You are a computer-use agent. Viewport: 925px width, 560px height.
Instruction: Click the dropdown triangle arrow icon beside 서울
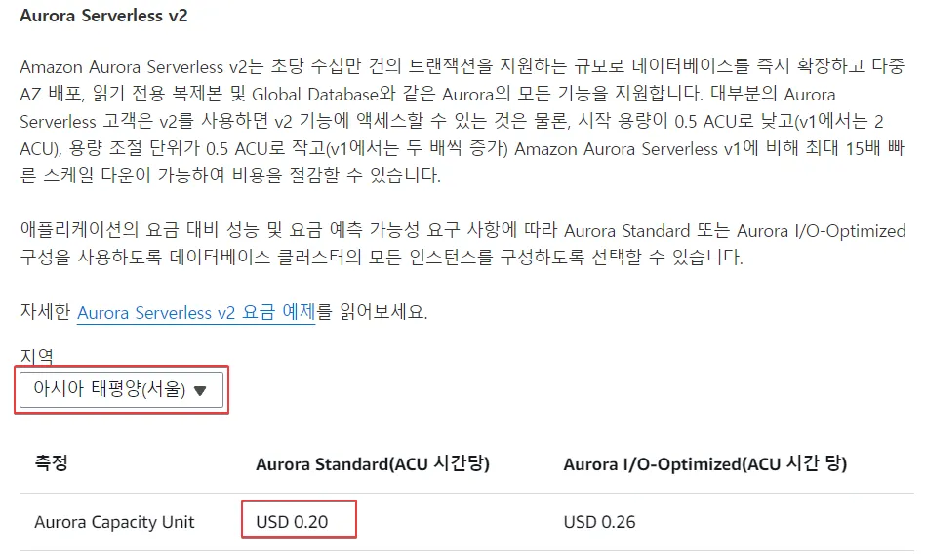pyautogui.click(x=200, y=390)
